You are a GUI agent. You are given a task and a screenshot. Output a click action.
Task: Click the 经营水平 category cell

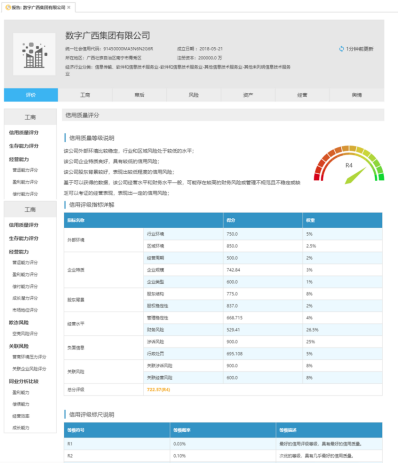[x=104, y=324]
